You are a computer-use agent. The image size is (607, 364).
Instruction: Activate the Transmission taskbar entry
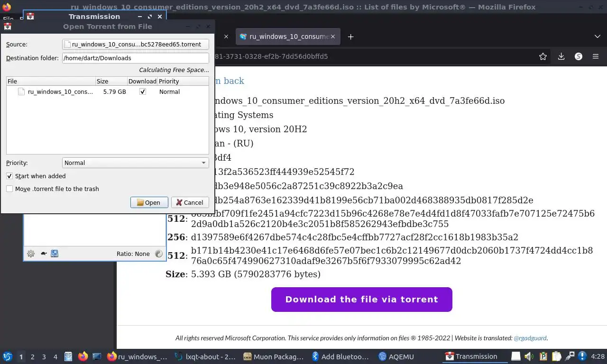(475, 356)
